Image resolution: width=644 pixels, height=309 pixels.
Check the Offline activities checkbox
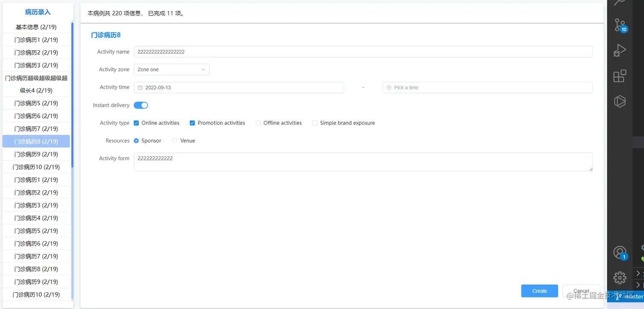point(258,123)
